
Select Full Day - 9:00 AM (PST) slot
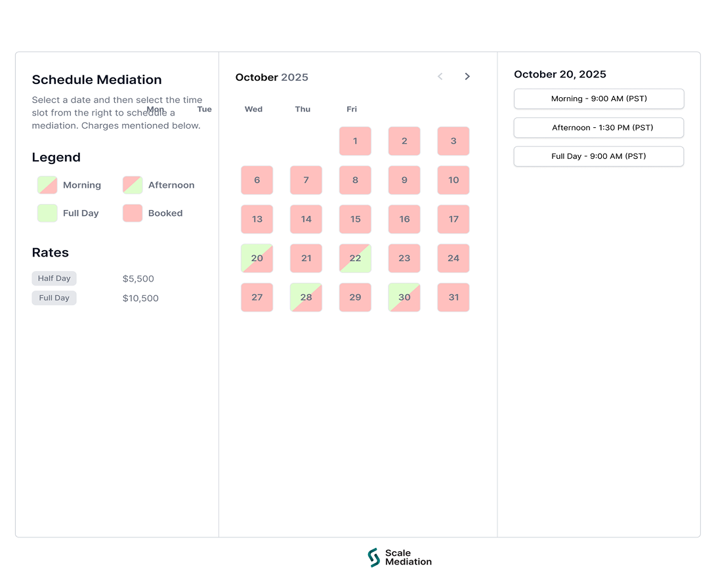pos(598,157)
